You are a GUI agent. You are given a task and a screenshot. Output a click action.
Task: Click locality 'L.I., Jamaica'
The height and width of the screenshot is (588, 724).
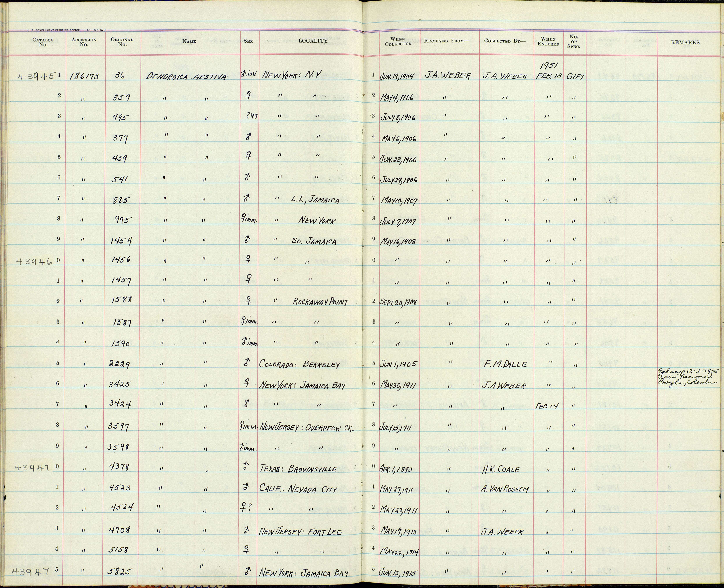[x=315, y=200]
